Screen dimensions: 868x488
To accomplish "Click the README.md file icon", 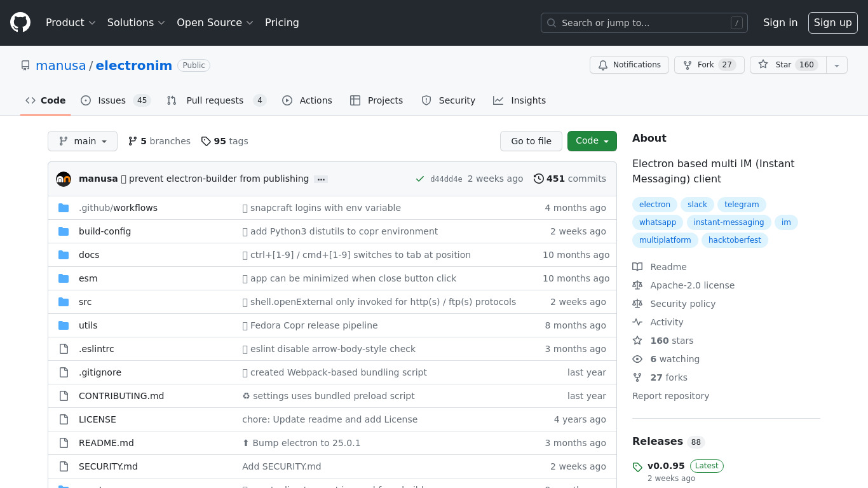I will [x=64, y=443].
